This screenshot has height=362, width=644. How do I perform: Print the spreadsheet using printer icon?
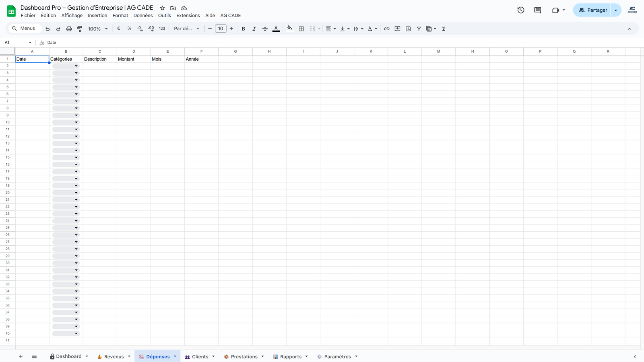pyautogui.click(x=69, y=29)
